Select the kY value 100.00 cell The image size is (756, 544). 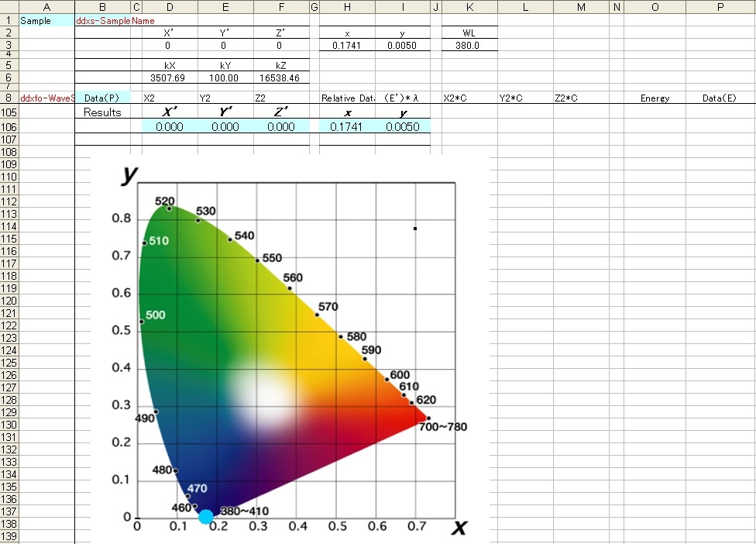coord(225,77)
